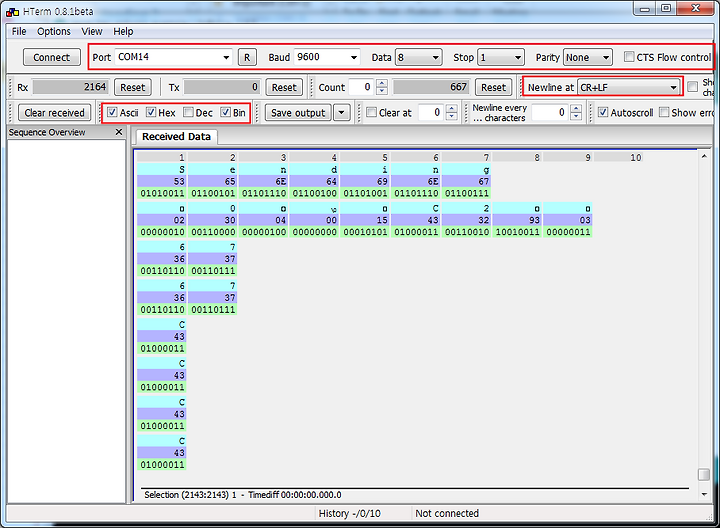Click binary value 01100100 under 'd'
The image size is (720, 528).
[315, 193]
